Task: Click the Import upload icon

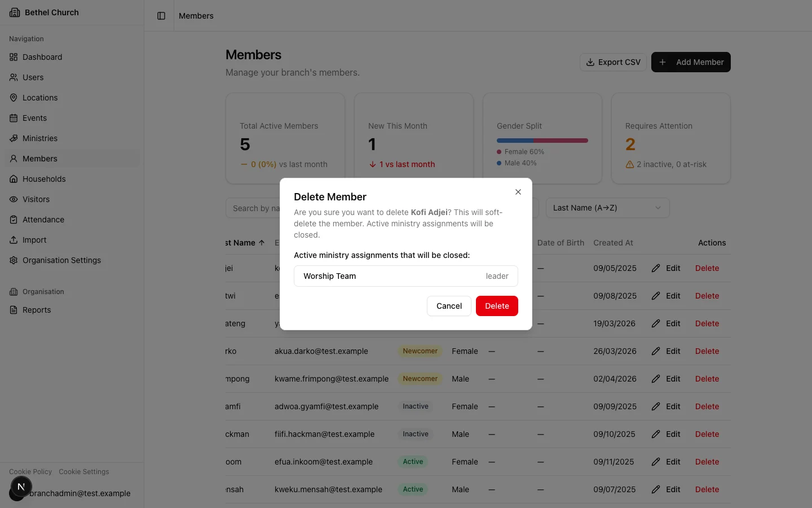Action: point(14,240)
